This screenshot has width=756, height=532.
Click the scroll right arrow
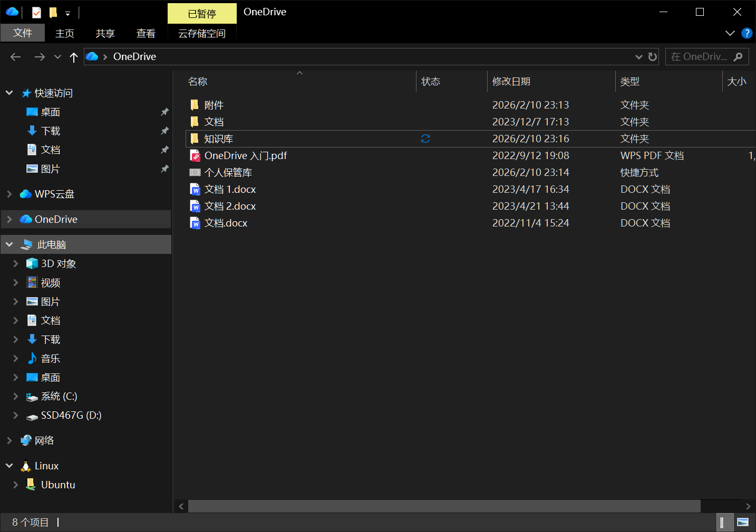pos(748,506)
